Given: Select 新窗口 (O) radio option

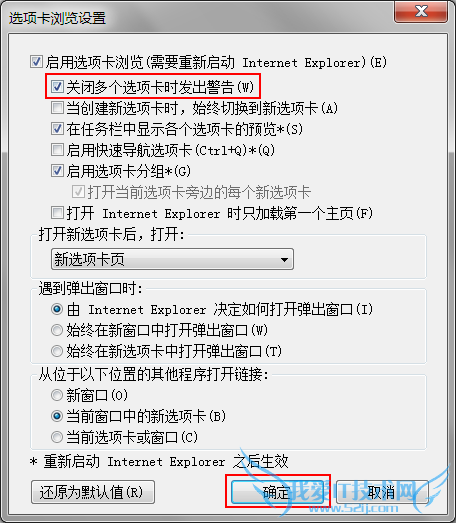Looking at the screenshot, I should (57, 395).
